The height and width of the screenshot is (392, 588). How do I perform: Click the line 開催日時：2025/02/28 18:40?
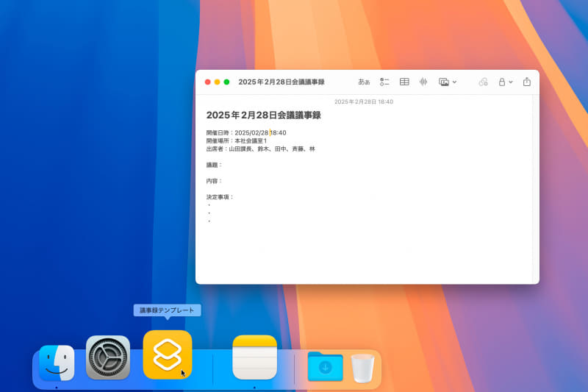(246, 133)
